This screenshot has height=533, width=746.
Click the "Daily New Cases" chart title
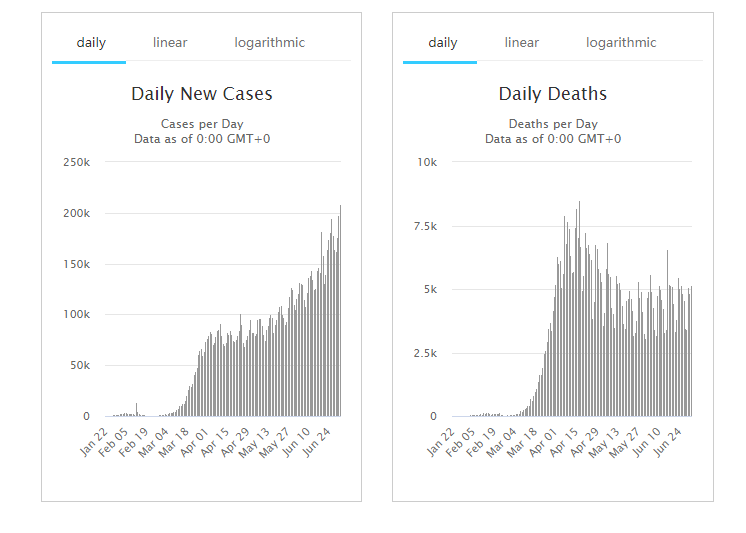click(x=202, y=94)
